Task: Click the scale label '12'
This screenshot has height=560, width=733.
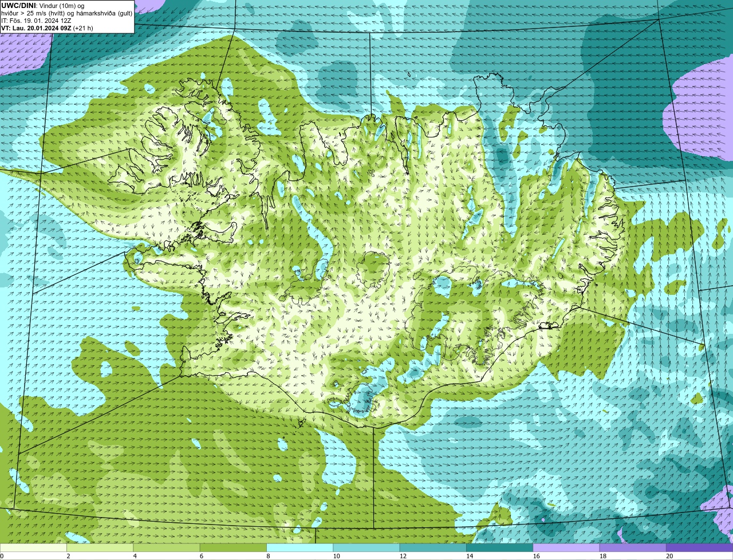Action: [x=403, y=556]
